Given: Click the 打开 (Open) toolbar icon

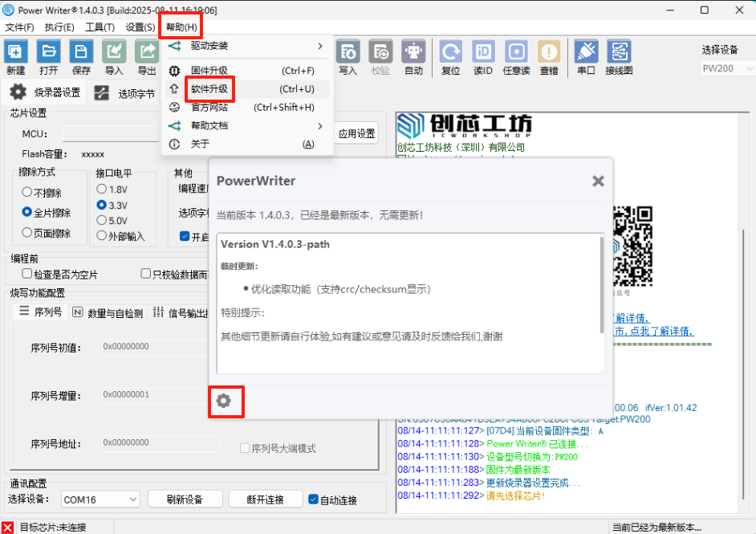Looking at the screenshot, I should coord(49,51).
